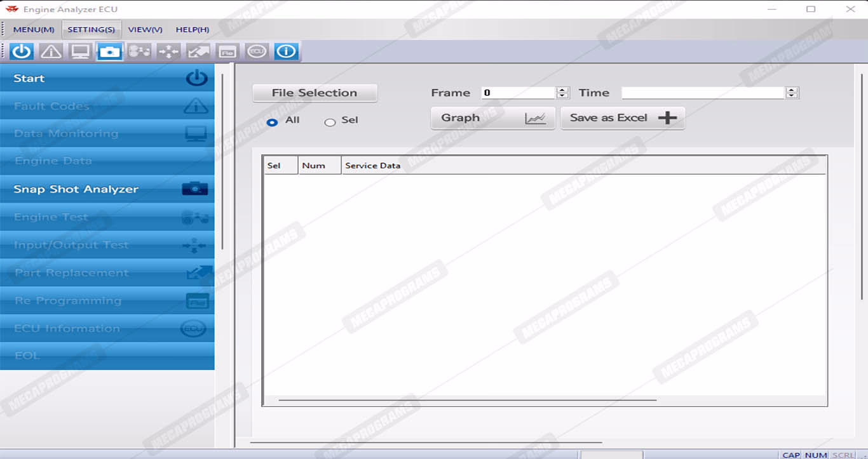Click the blue info icon in toolbar
The height and width of the screenshot is (459, 868).
tap(286, 51)
